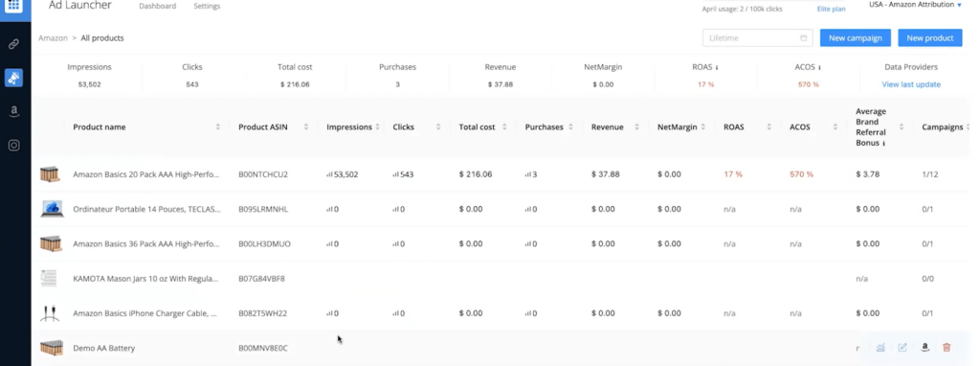Sort table by Product name
980x366 pixels.
tap(218, 127)
